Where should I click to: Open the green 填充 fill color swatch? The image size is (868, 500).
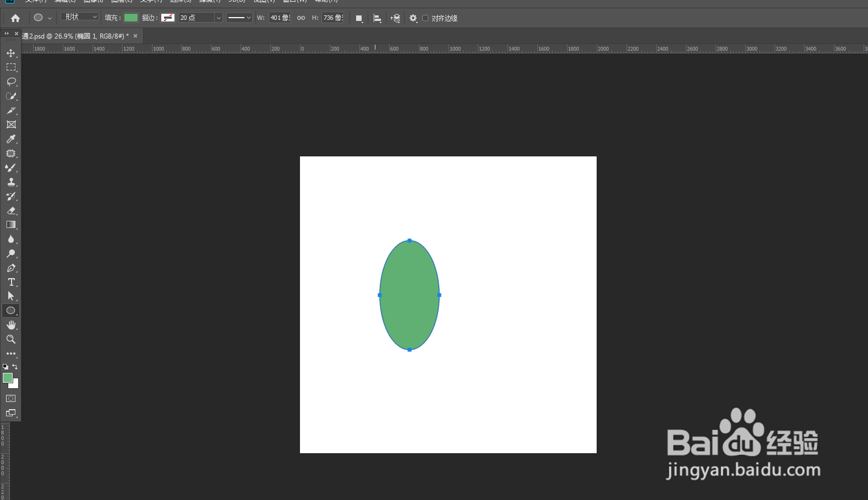click(x=131, y=18)
